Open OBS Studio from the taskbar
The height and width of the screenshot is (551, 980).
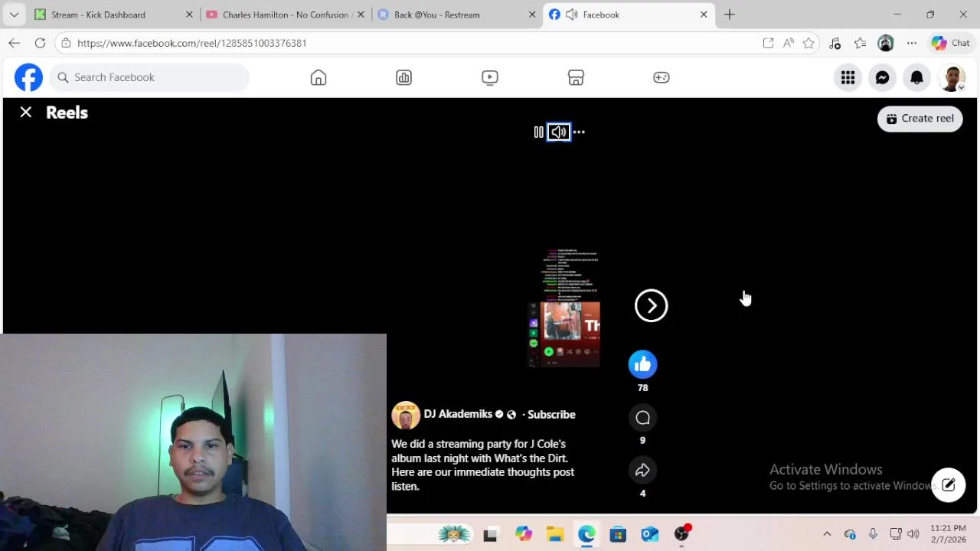pos(681,533)
